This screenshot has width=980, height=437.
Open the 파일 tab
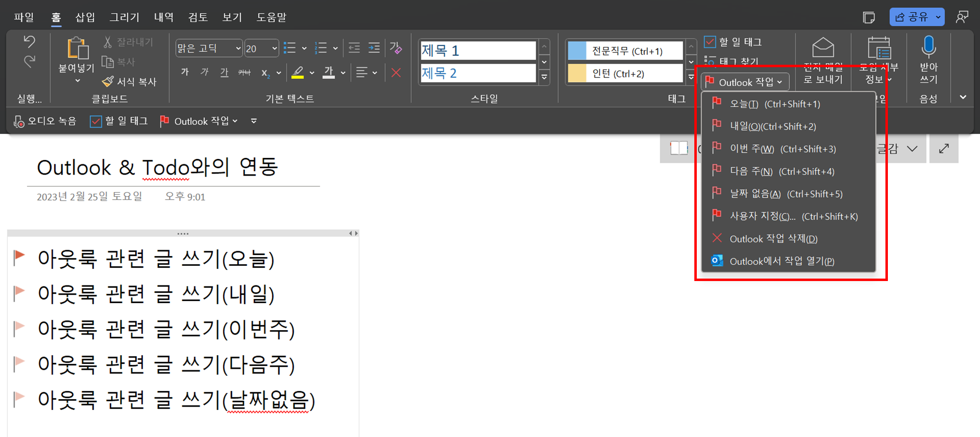click(x=24, y=17)
